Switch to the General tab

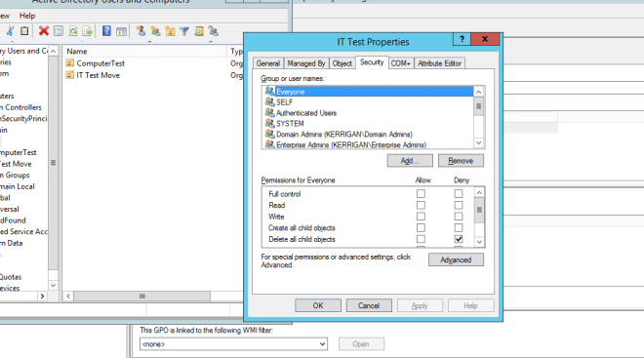[268, 63]
